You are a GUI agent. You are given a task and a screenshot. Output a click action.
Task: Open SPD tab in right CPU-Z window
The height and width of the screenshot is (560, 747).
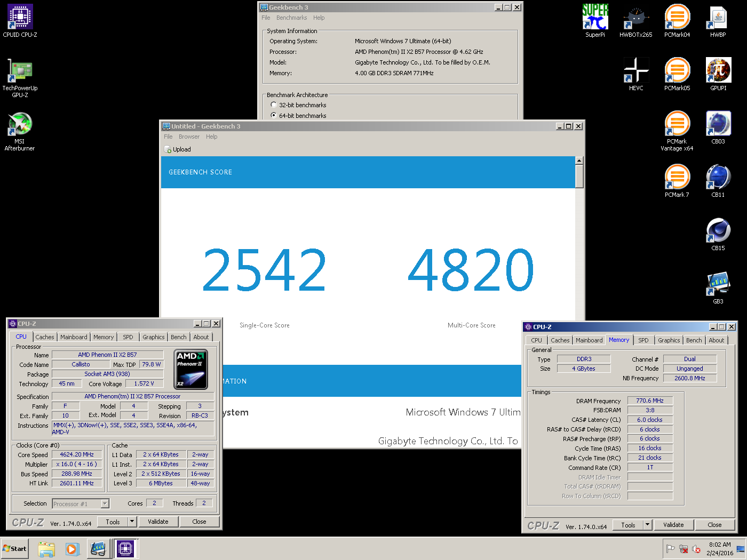(643, 340)
